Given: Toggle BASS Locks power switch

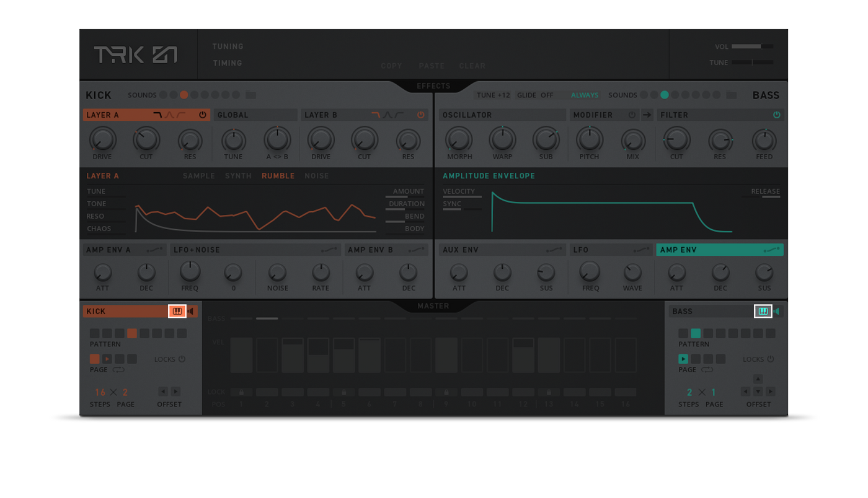Looking at the screenshot, I should coord(770,359).
